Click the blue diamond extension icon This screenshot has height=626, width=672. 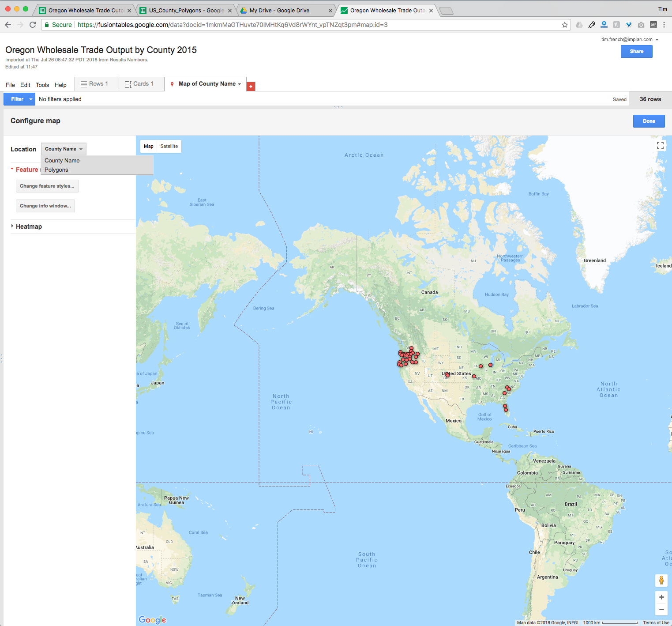click(629, 25)
